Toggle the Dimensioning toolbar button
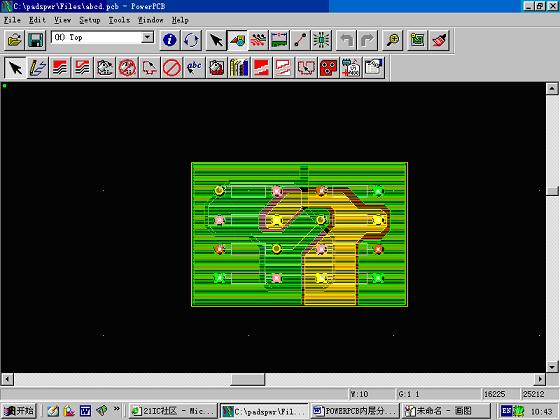The width and height of the screenshot is (560, 420). (279, 40)
